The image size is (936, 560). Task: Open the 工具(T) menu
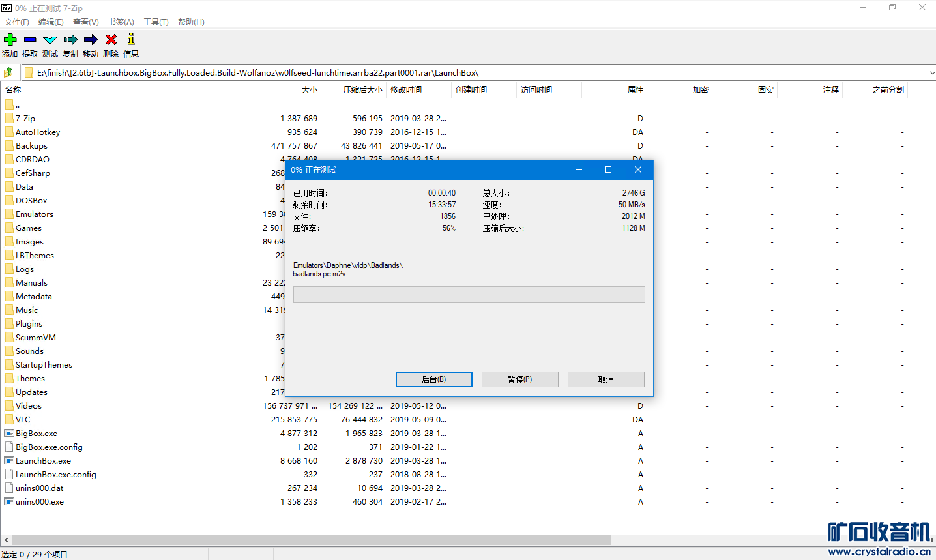pyautogui.click(x=156, y=22)
